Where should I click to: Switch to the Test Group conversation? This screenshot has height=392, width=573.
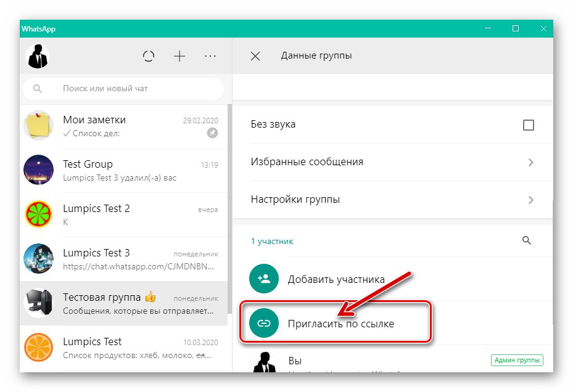(123, 170)
